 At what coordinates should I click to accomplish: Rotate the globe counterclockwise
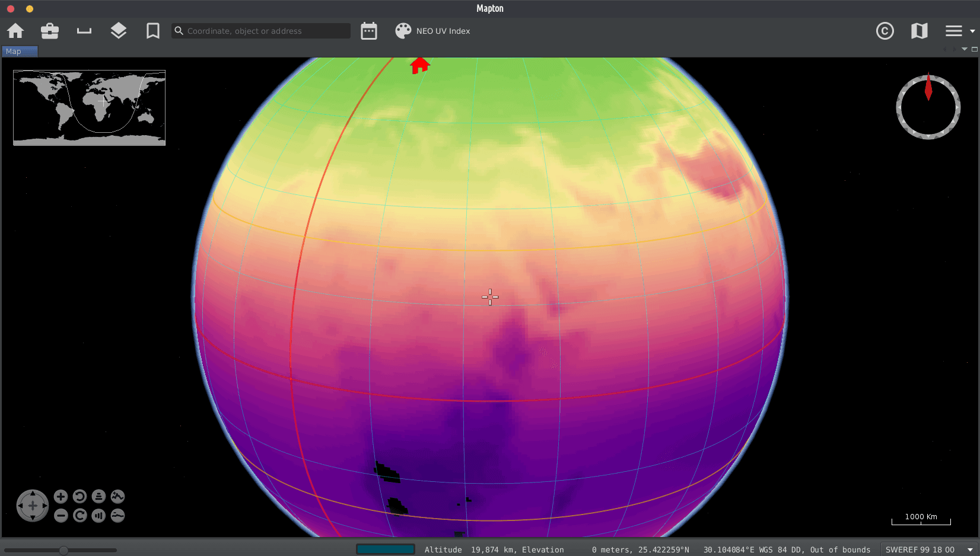pyautogui.click(x=79, y=497)
